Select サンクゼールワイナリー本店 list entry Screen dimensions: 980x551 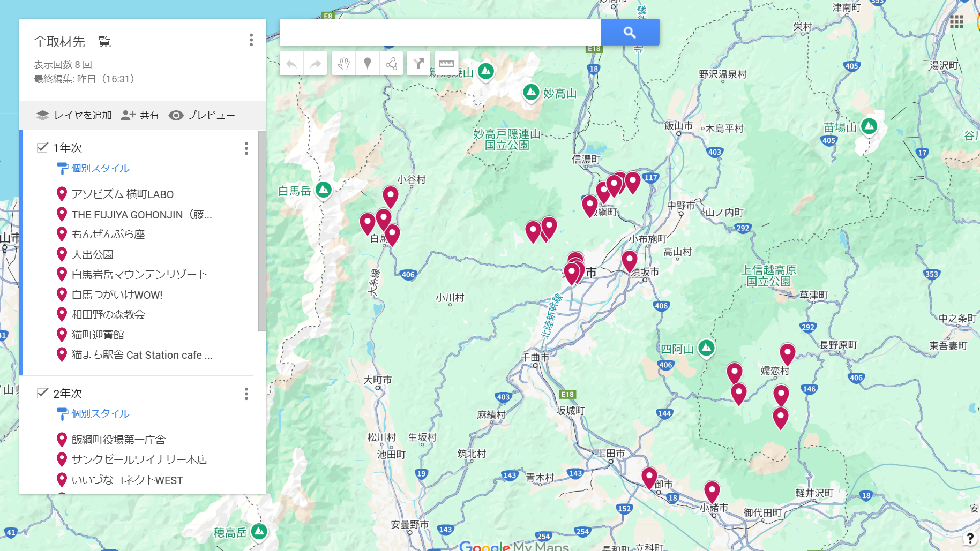click(x=139, y=459)
